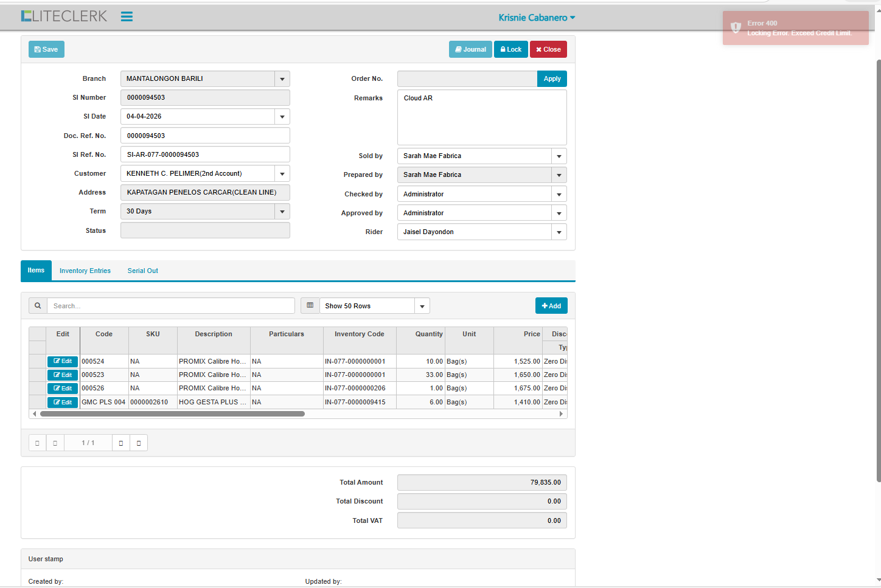Click the Lock button

click(x=510, y=50)
